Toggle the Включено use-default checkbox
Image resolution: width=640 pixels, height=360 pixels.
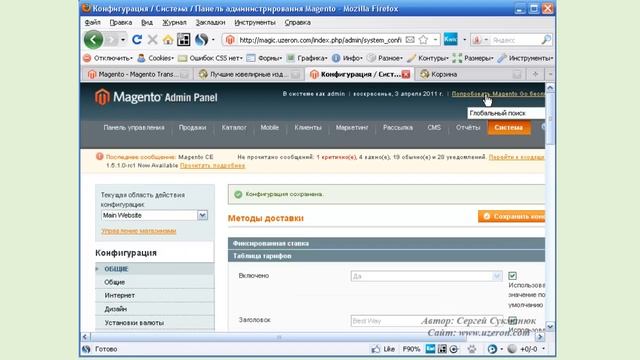click(x=512, y=276)
